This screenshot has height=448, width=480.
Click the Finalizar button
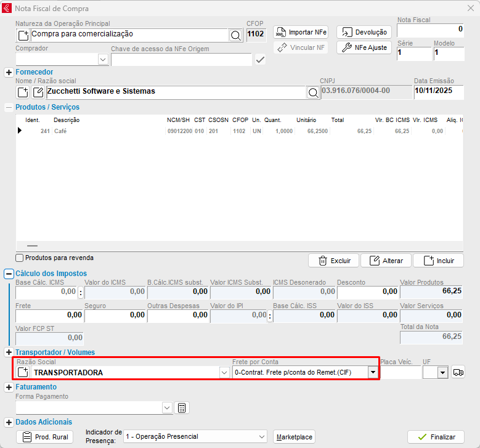tap(436, 437)
